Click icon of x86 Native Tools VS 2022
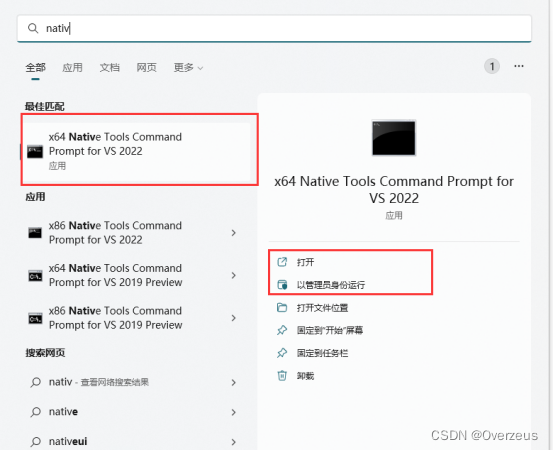 [x=35, y=233]
